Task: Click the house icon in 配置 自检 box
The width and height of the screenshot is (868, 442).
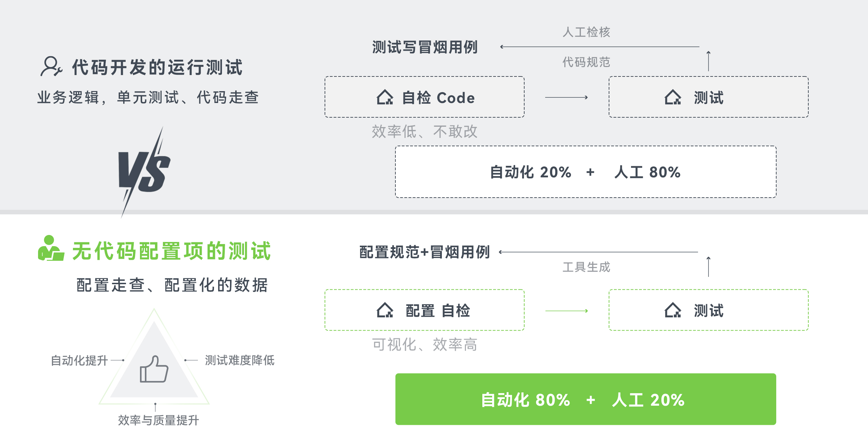Action: coord(385,310)
